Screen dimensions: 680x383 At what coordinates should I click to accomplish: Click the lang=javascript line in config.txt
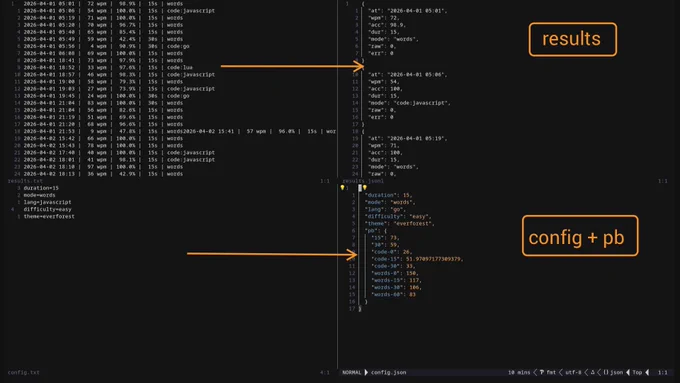[x=47, y=202]
